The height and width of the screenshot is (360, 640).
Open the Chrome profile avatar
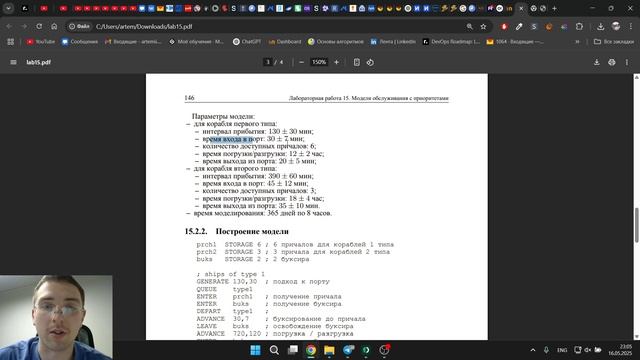coord(616,27)
